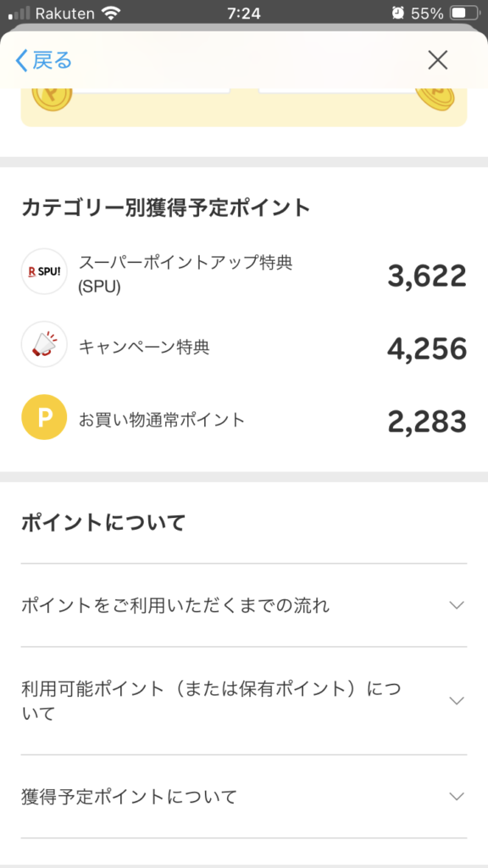Expand 獲得予定ポイントについて chevron
Image resolution: width=488 pixels, height=868 pixels.
(x=457, y=797)
